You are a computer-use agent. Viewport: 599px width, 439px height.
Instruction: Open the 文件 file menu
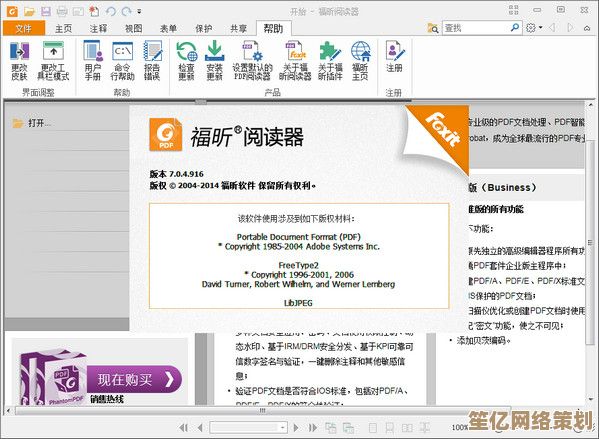[x=23, y=28]
